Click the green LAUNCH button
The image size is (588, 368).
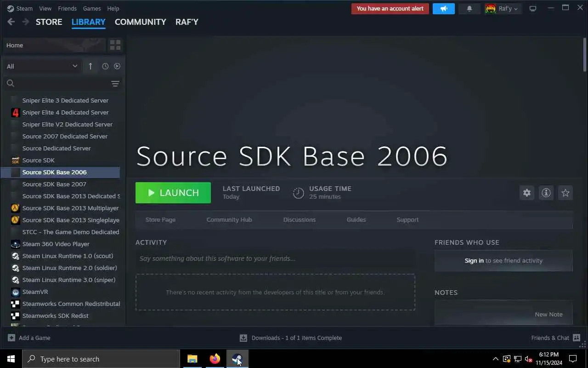(x=173, y=193)
